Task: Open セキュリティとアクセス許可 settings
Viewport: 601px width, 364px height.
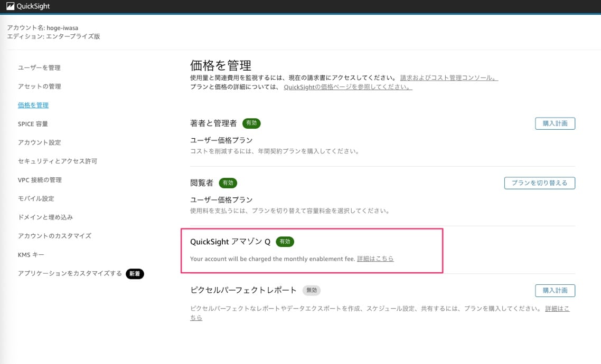Action: point(58,161)
